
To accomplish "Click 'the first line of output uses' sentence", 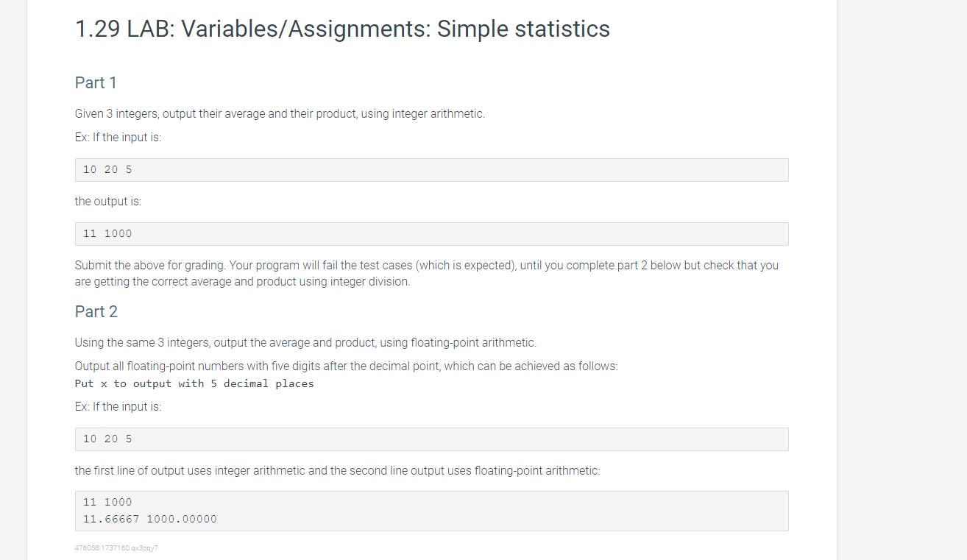I will pyautogui.click(x=337, y=471).
